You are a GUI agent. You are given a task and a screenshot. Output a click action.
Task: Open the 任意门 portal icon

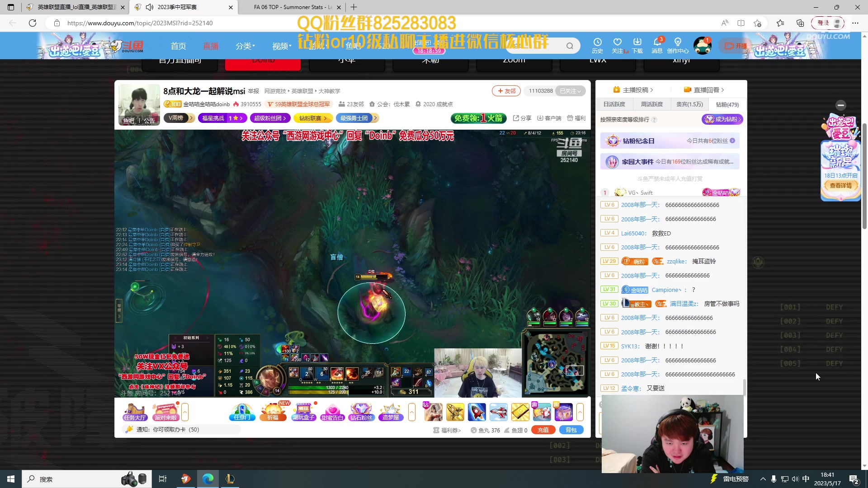click(242, 412)
